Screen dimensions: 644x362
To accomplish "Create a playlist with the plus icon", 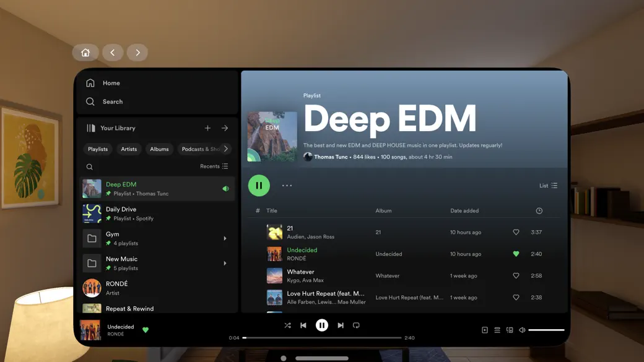I will pyautogui.click(x=208, y=128).
